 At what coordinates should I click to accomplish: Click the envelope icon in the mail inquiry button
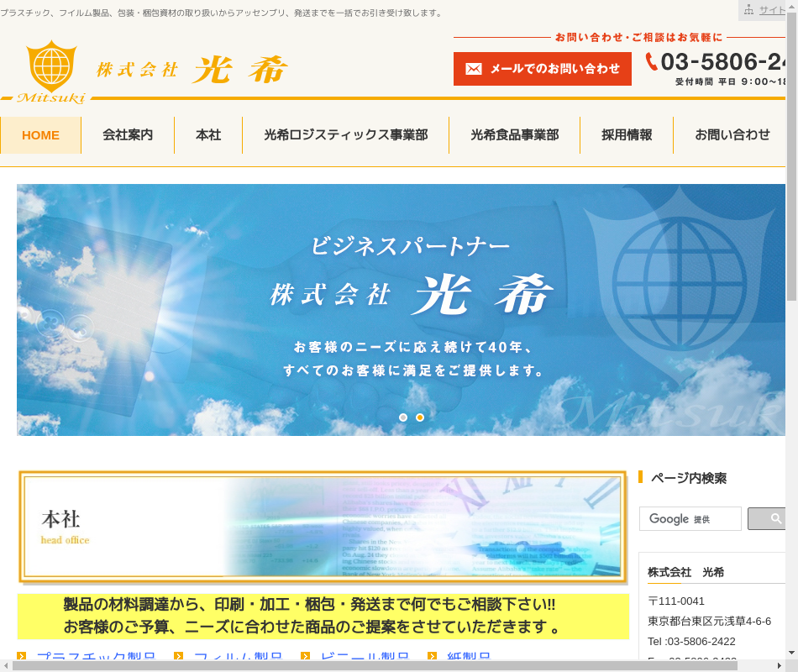point(474,69)
